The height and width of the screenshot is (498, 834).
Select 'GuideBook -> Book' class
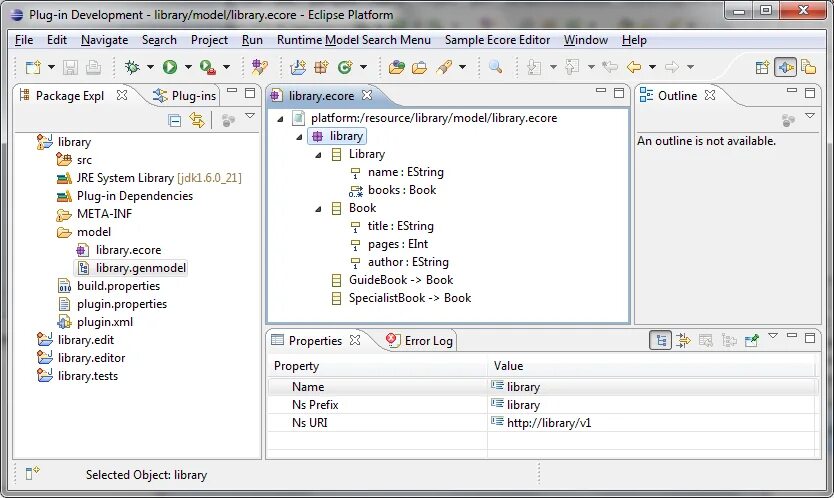pos(392,280)
